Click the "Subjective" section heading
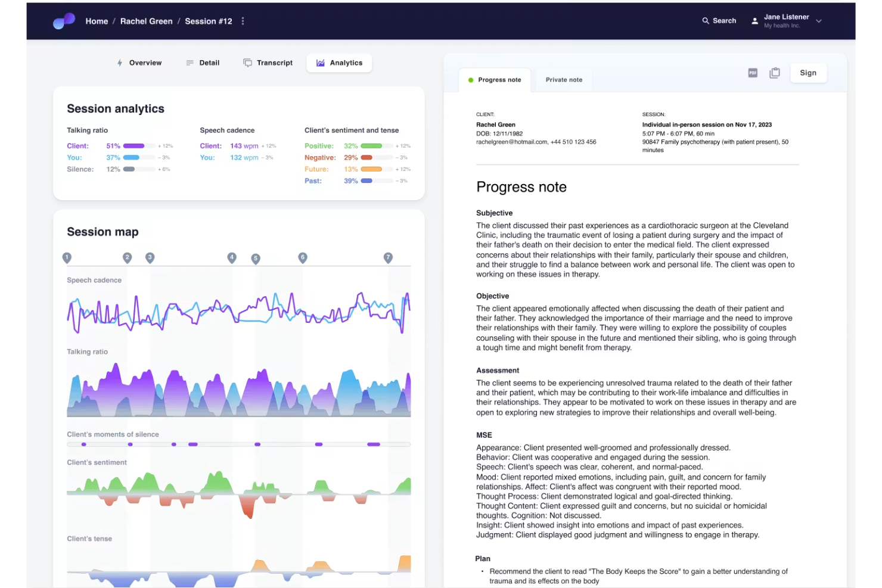Image resolution: width=882 pixels, height=588 pixels. click(494, 213)
